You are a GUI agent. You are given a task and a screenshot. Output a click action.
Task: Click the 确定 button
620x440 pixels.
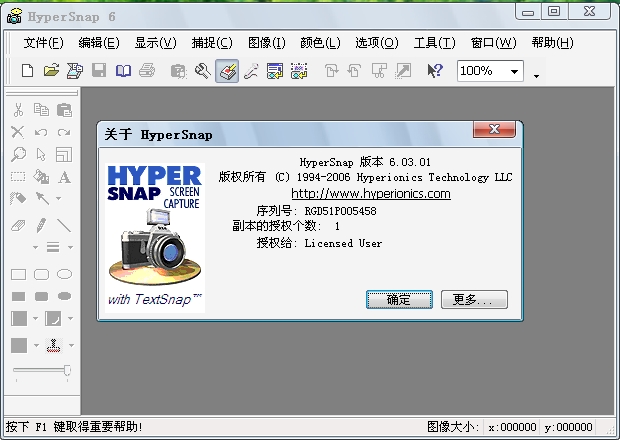click(399, 300)
